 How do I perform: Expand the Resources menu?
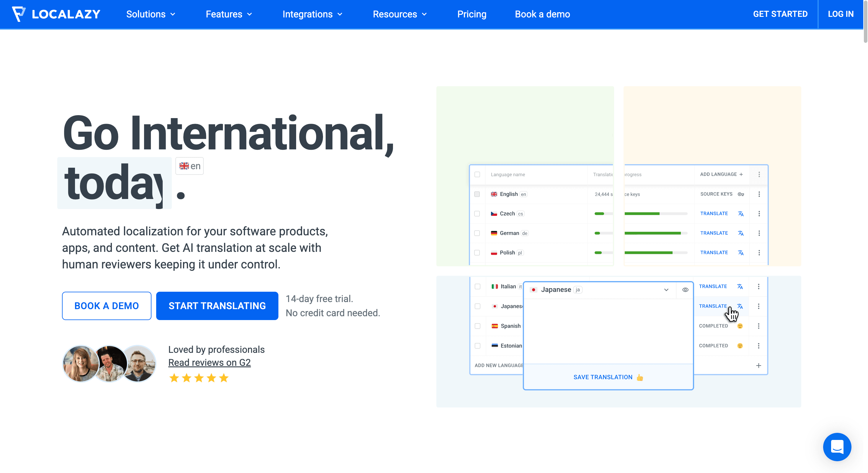(x=400, y=14)
